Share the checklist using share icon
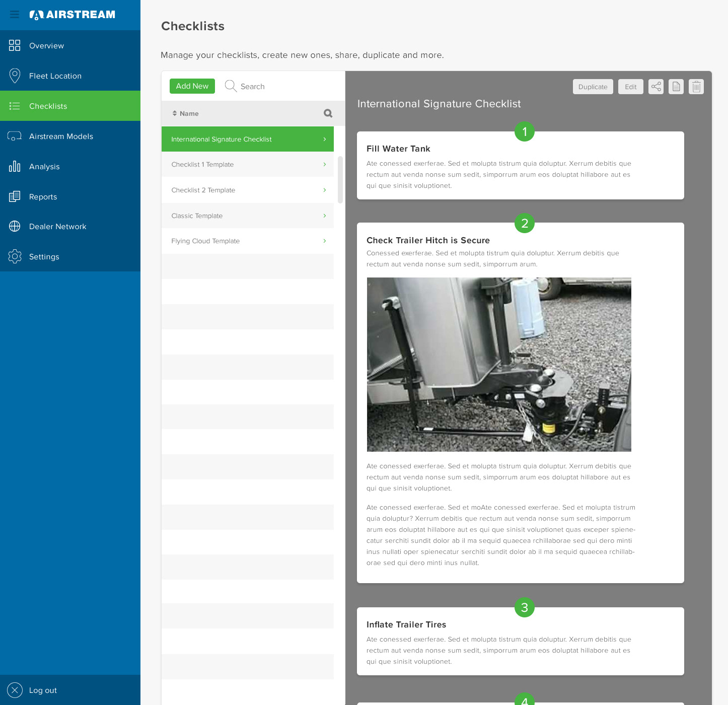The width and height of the screenshot is (728, 705). [656, 87]
